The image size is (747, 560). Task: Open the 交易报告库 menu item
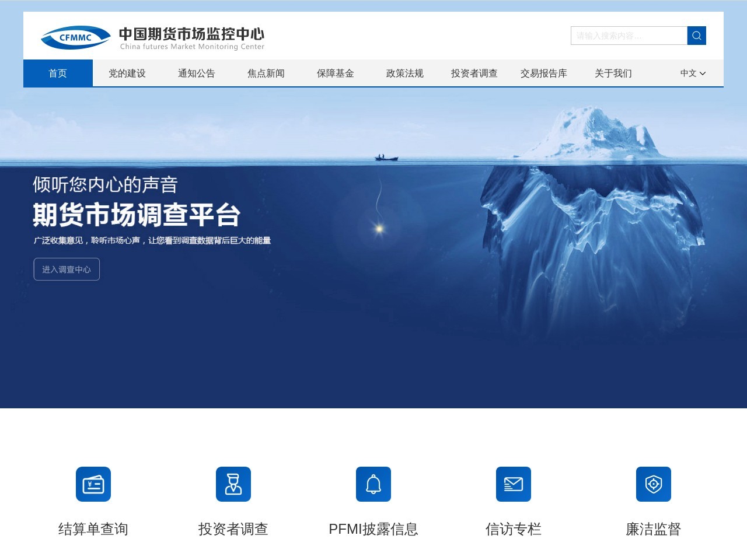coord(543,73)
